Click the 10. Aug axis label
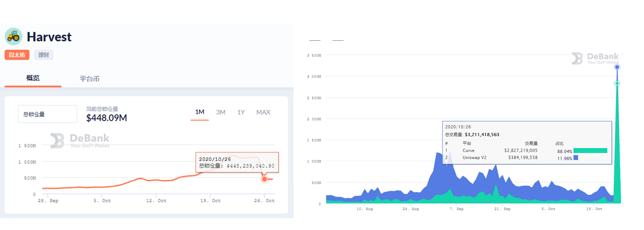The height and width of the screenshot is (230, 644). tap(364, 209)
